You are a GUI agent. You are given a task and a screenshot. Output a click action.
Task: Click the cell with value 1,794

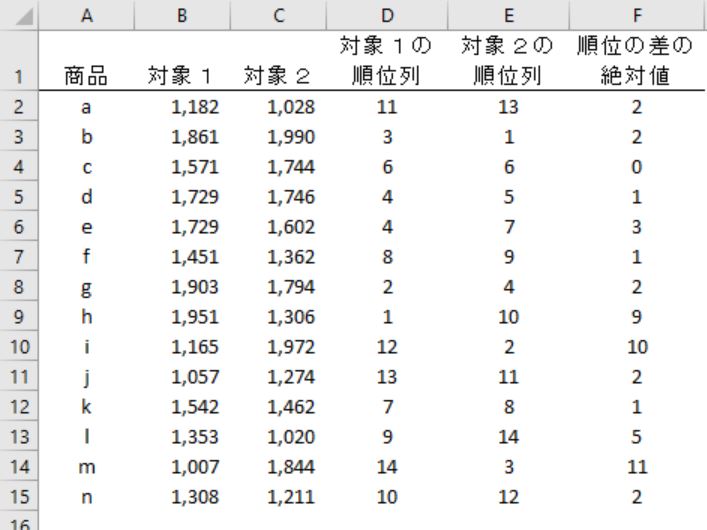coord(278,286)
